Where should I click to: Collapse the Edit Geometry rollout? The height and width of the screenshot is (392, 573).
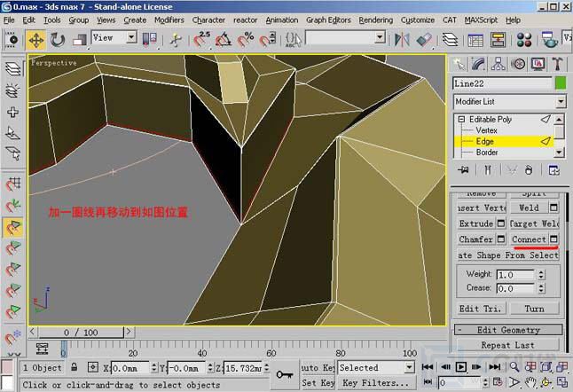click(508, 330)
